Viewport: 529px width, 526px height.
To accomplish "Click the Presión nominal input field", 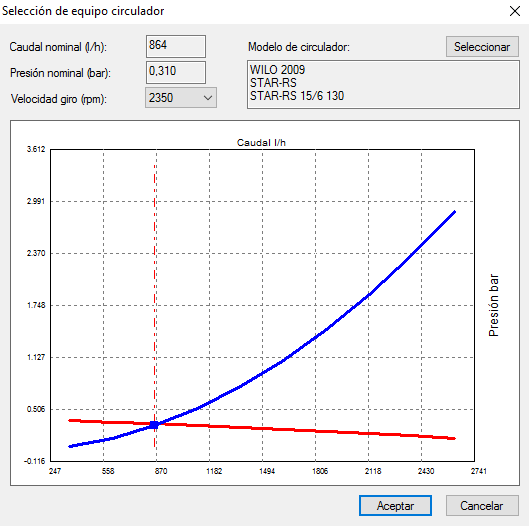I will click(x=176, y=72).
